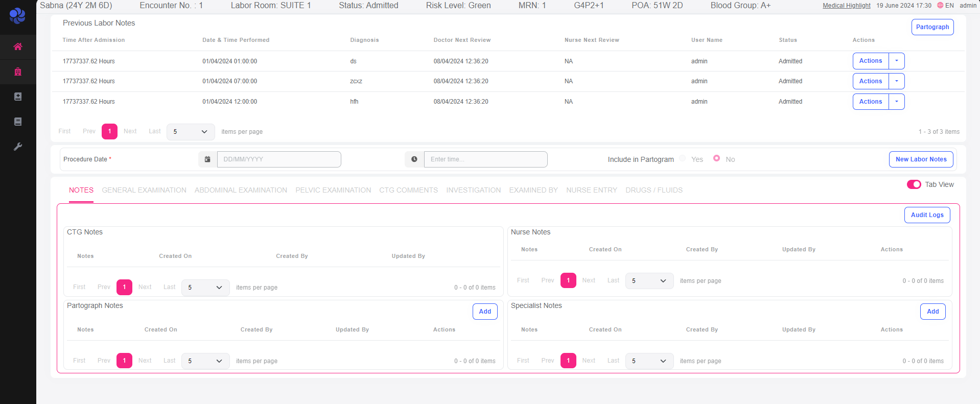980x404 pixels.
Task: Click the wrench settings icon in sidebar
Action: tap(18, 147)
